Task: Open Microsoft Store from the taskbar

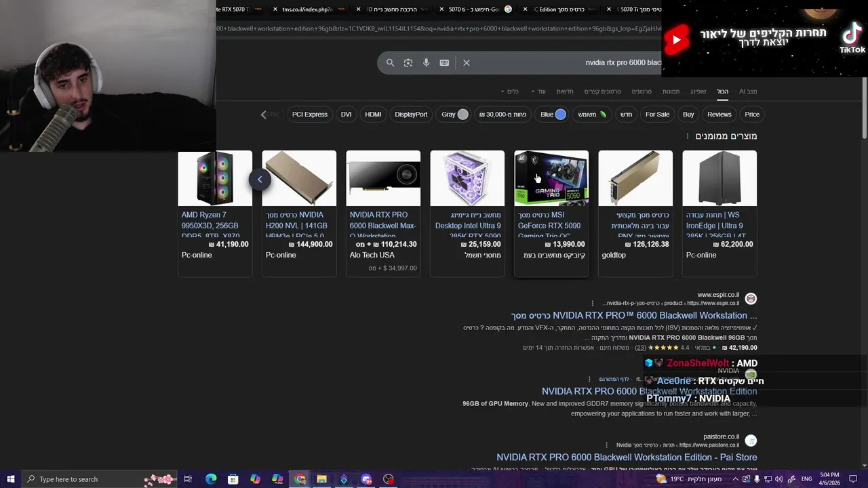Action: [x=233, y=479]
